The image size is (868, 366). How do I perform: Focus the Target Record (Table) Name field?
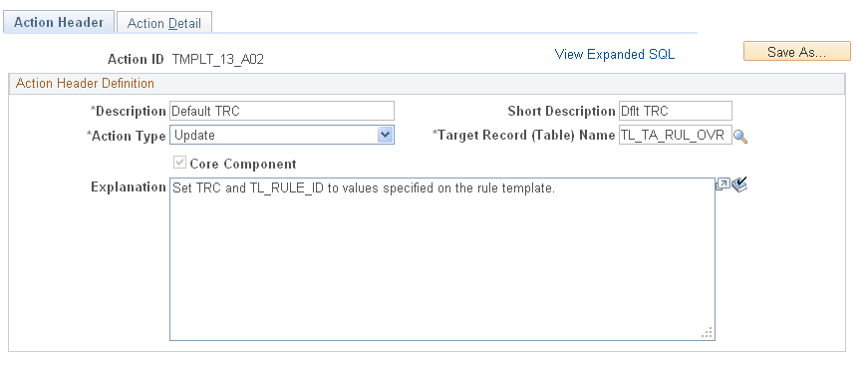pos(675,135)
